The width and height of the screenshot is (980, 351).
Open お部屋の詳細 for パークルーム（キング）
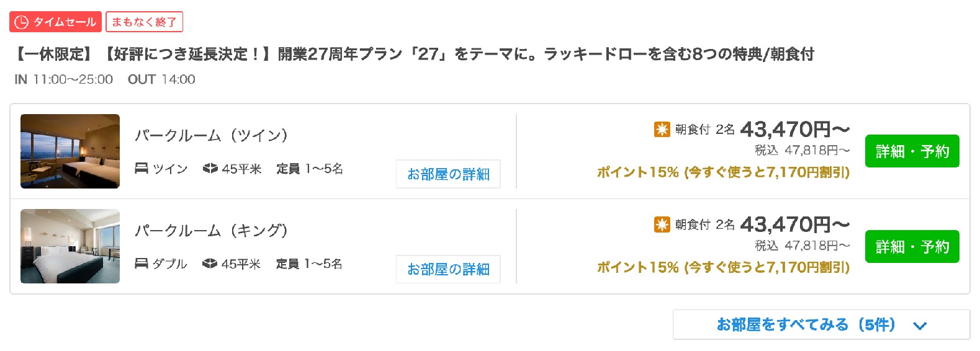(448, 269)
